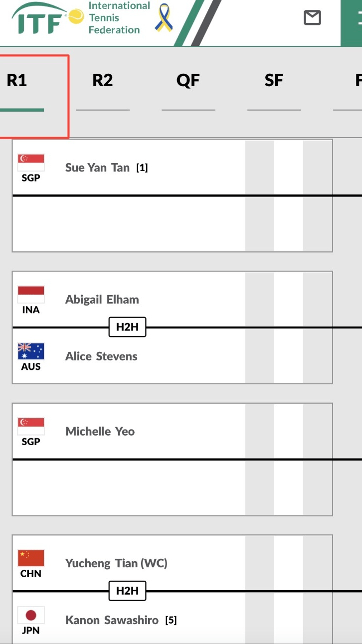
Task: Open the green hamburger menu
Action: (355, 20)
